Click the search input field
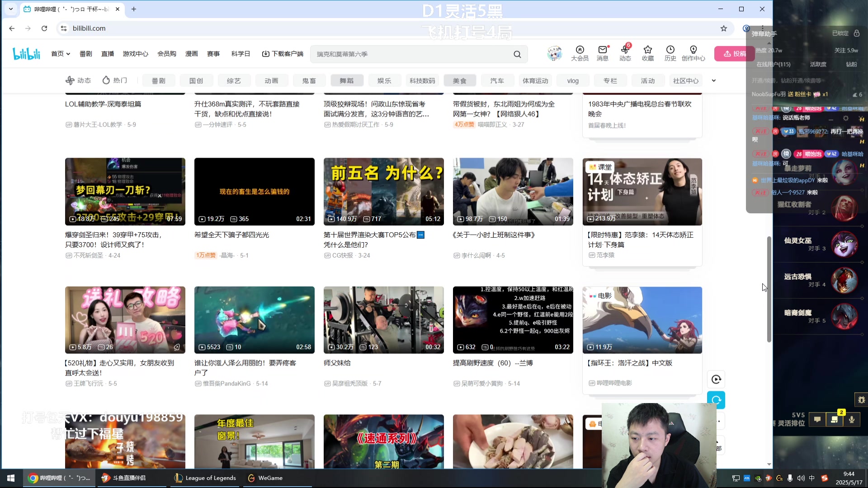The width and height of the screenshot is (868, 488). point(411,54)
